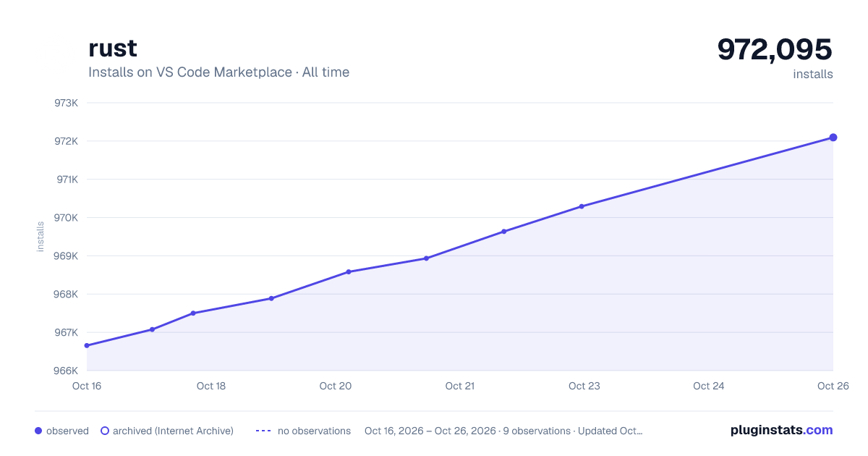Select the first data point at Oct 16
This screenshot has height=456, width=868.
[87, 345]
